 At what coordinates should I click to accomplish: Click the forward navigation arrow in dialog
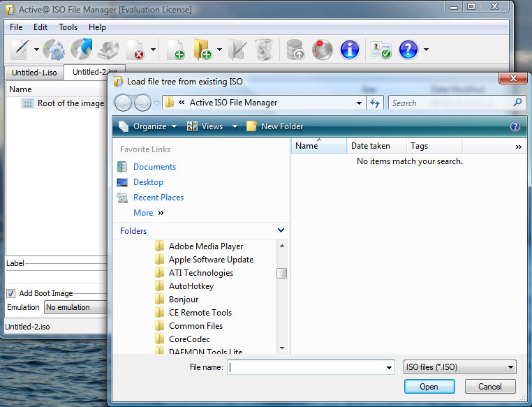[x=142, y=103]
